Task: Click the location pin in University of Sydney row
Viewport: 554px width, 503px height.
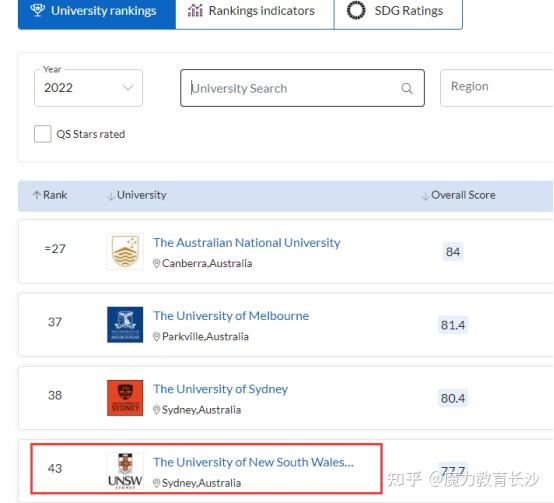Action: click(x=157, y=410)
